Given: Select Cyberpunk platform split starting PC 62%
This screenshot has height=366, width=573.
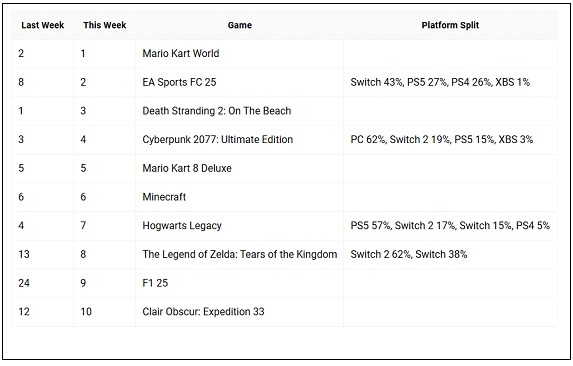Looking at the screenshot, I should (442, 139).
